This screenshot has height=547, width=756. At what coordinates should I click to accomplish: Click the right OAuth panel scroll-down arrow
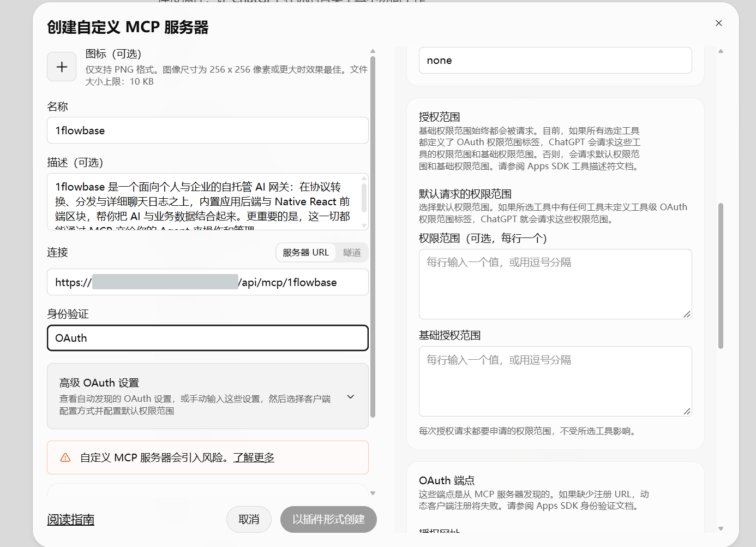[x=721, y=528]
